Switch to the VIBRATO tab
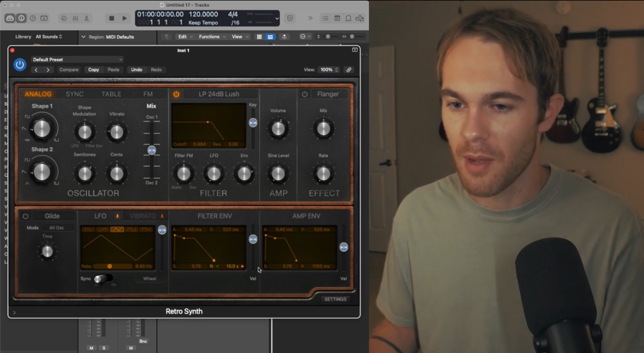 point(143,216)
